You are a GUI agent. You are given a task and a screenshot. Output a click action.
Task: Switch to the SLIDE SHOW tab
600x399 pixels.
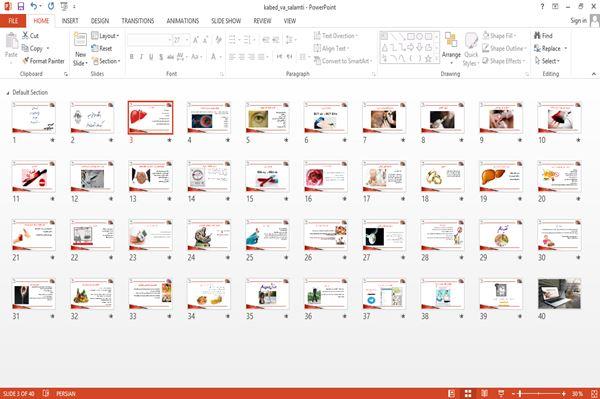click(226, 21)
